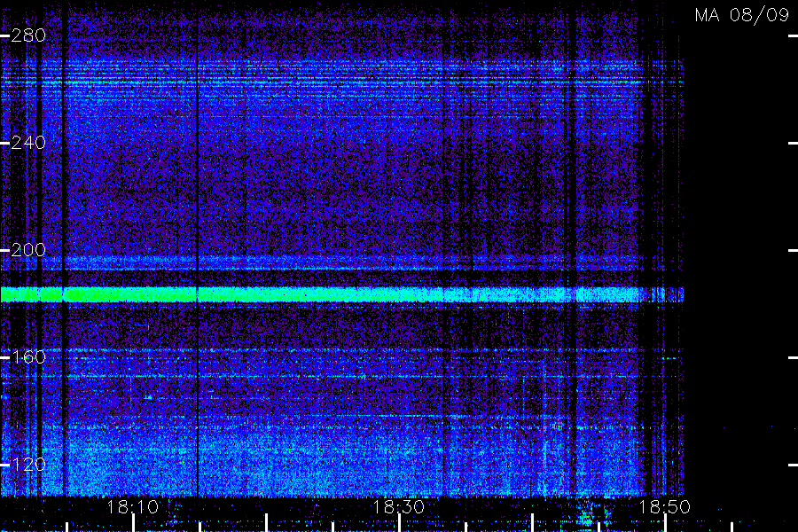798x532 pixels.
Task: Click the MA 08/09 date label
Action: pyautogui.click(x=742, y=15)
